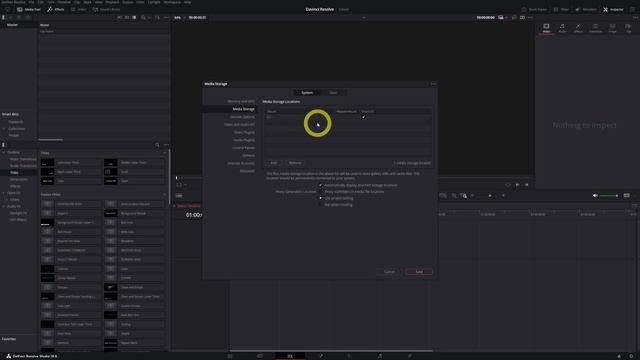Collapse the Titles section header
Screen dimensions: 640x360
164,153
